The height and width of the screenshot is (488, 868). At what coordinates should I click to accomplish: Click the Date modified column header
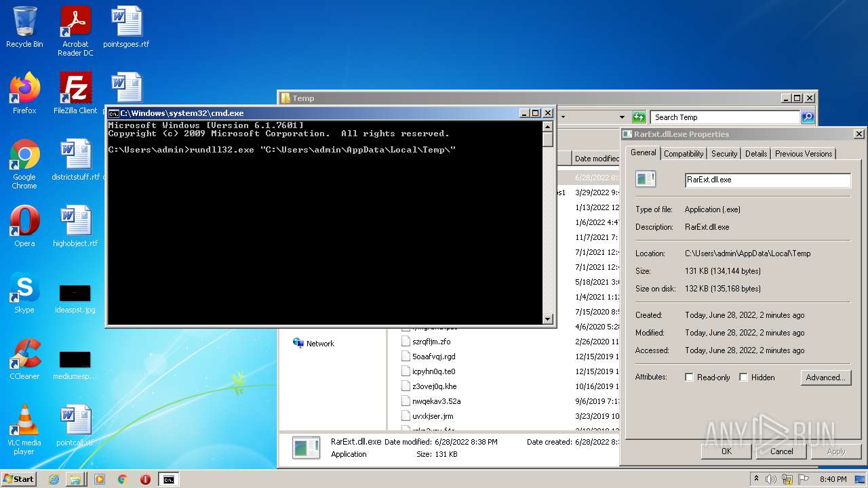[x=597, y=159]
